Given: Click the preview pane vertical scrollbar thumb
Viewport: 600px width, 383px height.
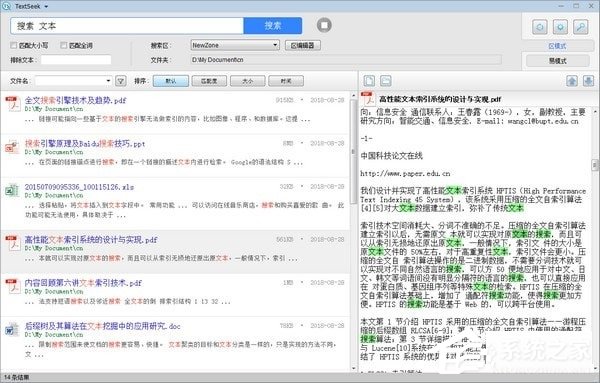Looking at the screenshot, I should coord(595,165).
